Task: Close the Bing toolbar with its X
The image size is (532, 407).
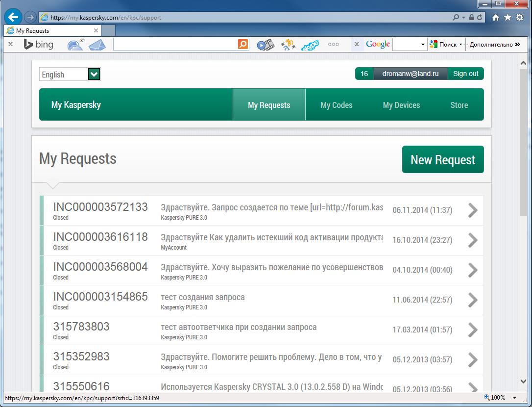Action: click(x=10, y=44)
